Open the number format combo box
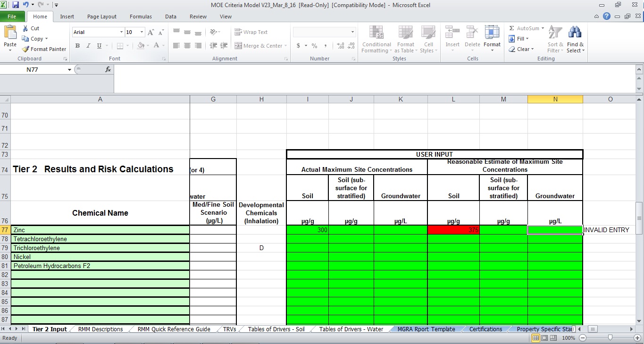 click(x=324, y=32)
